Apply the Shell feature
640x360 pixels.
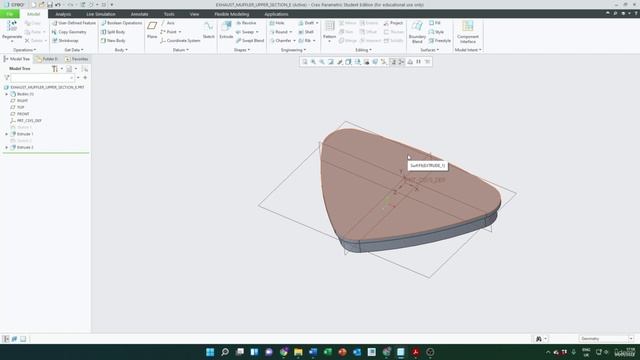(306, 32)
